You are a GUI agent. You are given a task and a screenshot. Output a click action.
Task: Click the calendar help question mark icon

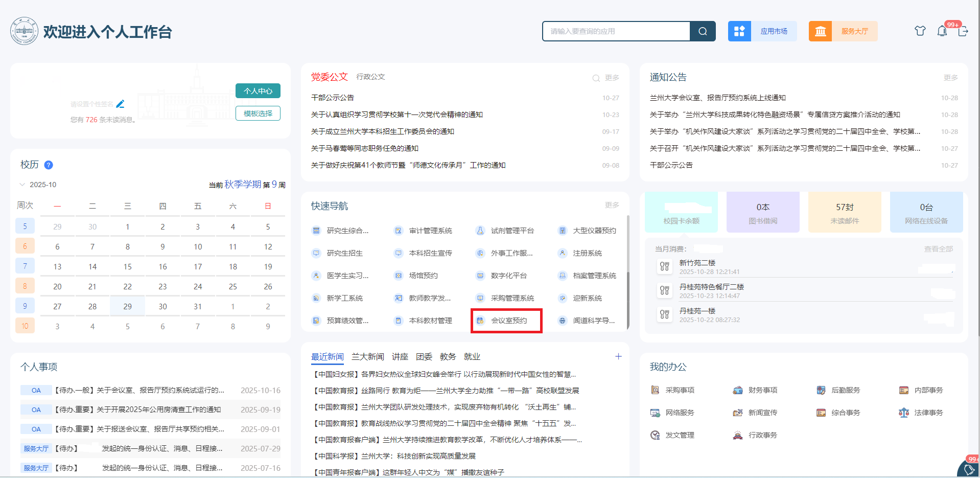point(49,165)
